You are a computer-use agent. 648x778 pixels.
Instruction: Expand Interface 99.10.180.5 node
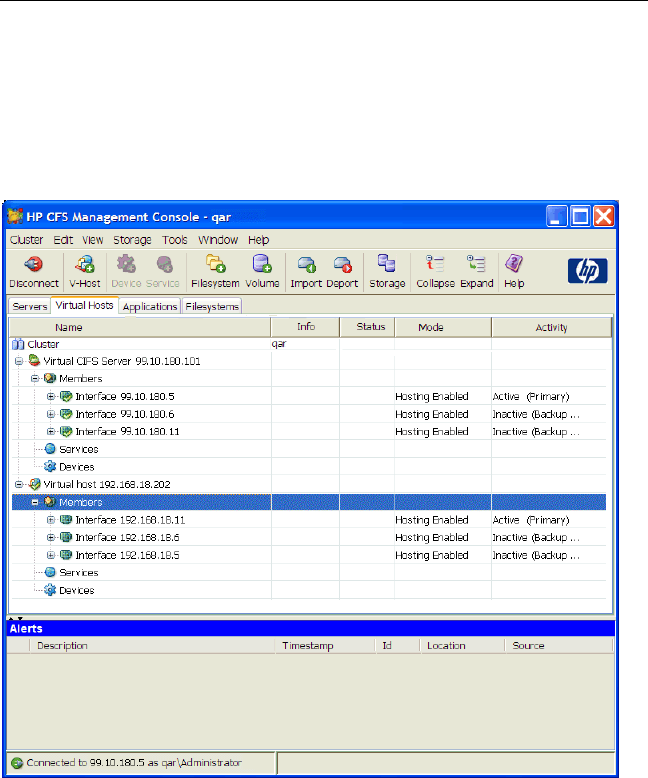(x=51, y=396)
